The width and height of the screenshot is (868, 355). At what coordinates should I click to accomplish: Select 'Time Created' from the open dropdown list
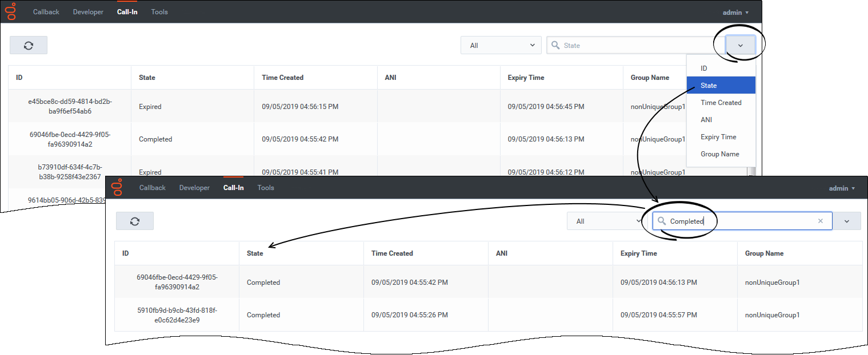click(721, 103)
